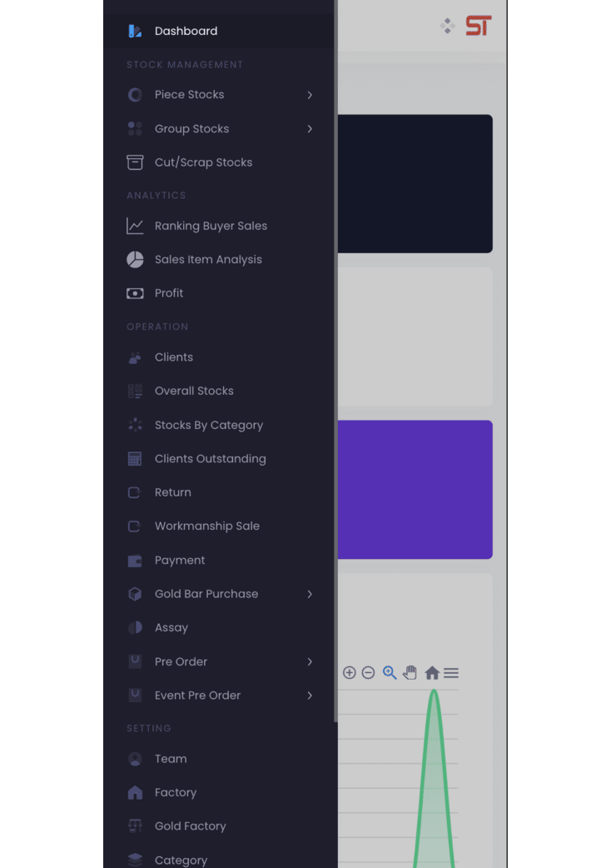Expand the Pre Order chevron
Screen dimensions: 611x868
point(310,661)
